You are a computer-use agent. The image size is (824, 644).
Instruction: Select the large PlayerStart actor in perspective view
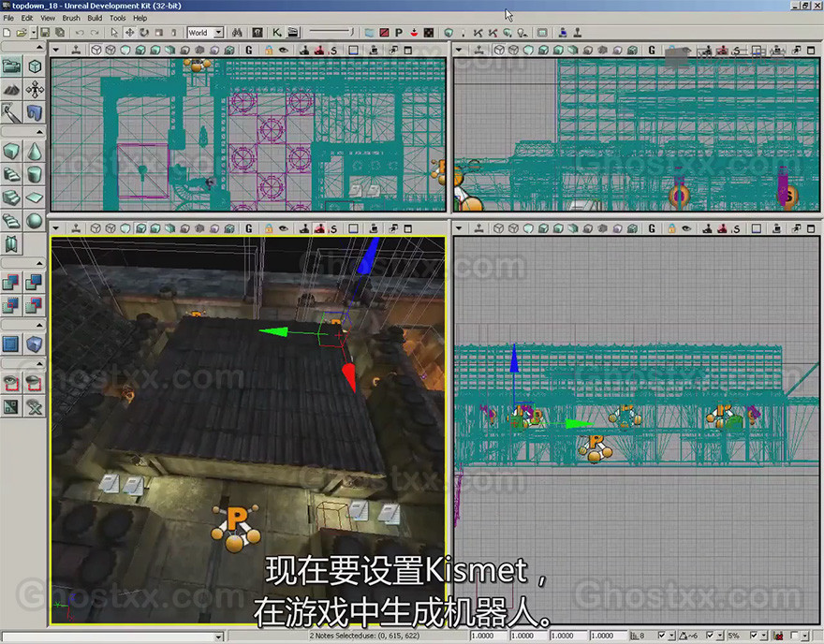(236, 528)
